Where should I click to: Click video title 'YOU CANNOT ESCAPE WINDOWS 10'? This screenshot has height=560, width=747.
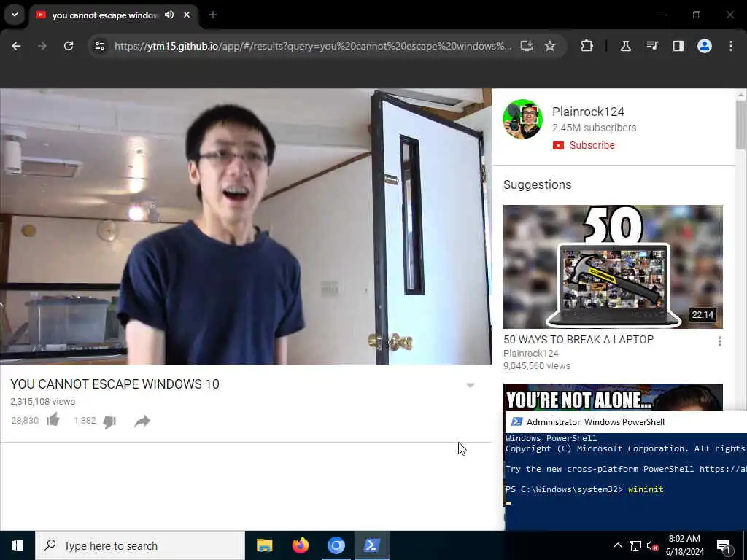click(x=115, y=384)
